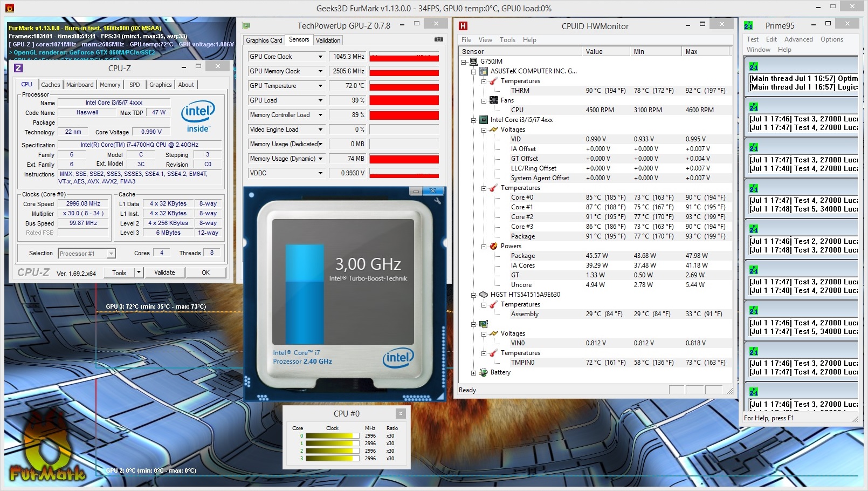Click the GPU Load red sensor graph

pyautogui.click(x=404, y=100)
